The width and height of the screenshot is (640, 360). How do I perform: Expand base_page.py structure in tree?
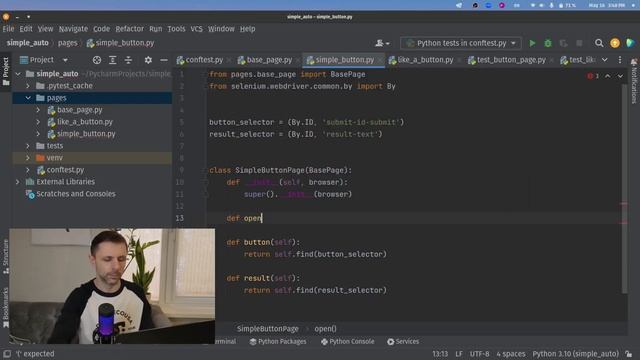click(x=38, y=110)
